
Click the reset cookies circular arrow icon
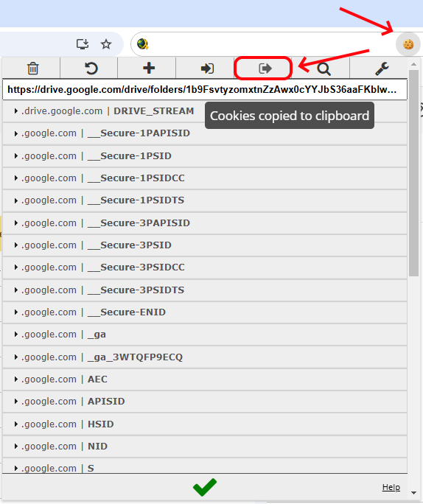[91, 69]
